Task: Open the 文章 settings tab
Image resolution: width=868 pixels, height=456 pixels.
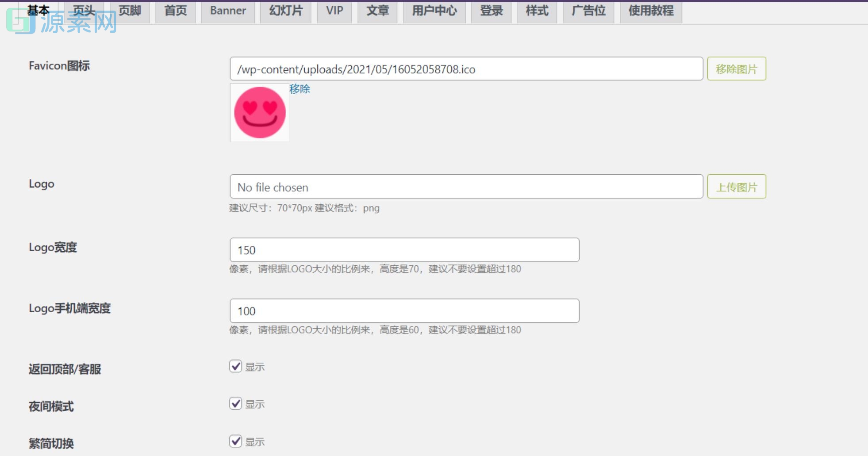Action: click(x=377, y=11)
